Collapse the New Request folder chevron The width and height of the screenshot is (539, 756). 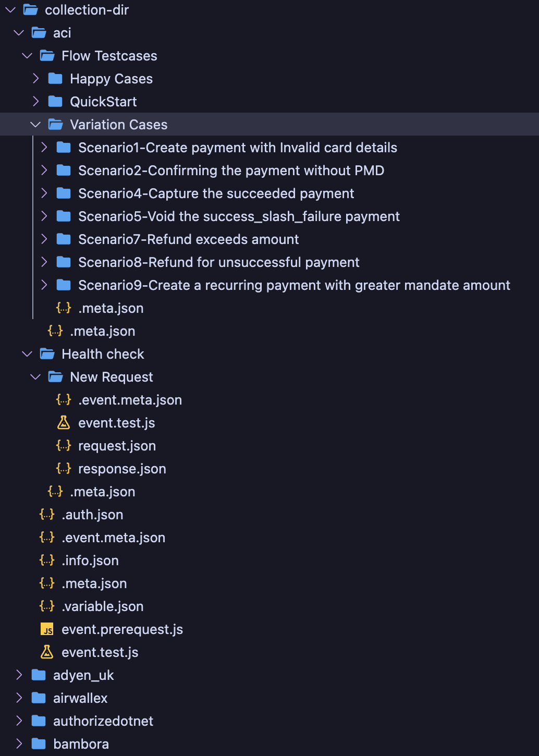[x=35, y=377]
